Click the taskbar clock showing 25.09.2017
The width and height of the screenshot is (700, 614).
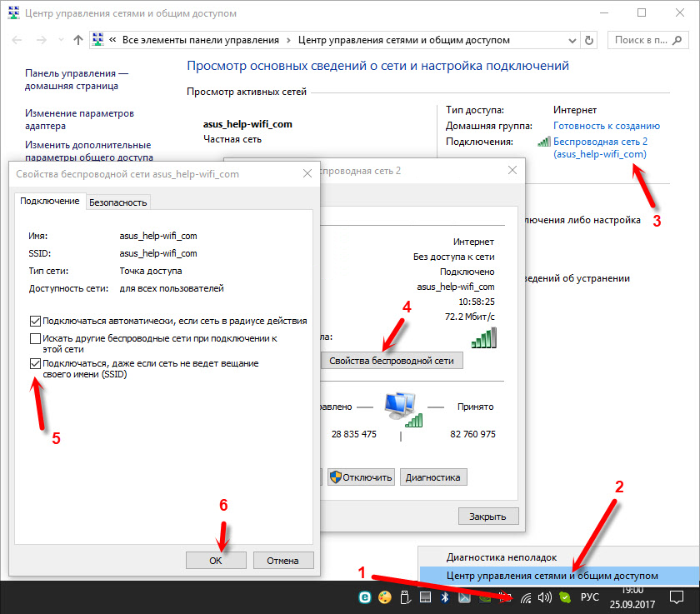(632, 597)
